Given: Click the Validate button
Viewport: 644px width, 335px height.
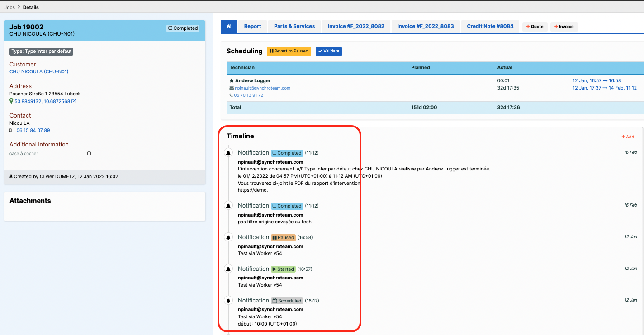Looking at the screenshot, I should [329, 51].
